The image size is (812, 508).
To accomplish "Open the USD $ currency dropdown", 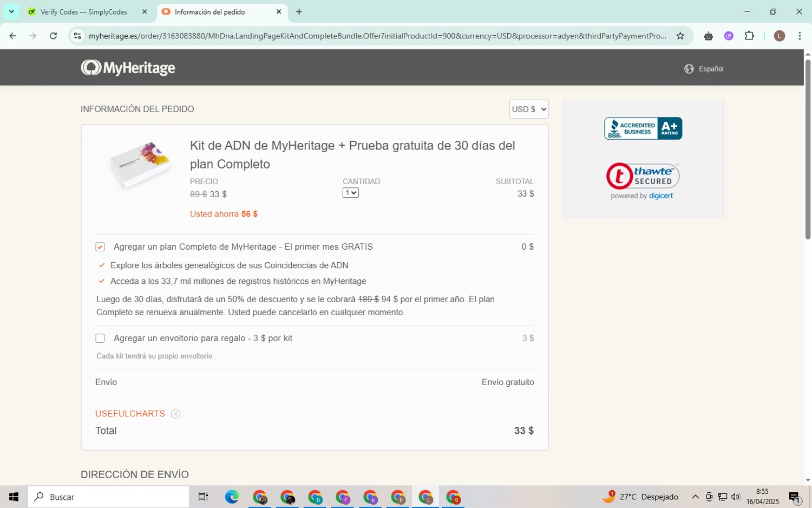I will click(x=529, y=109).
